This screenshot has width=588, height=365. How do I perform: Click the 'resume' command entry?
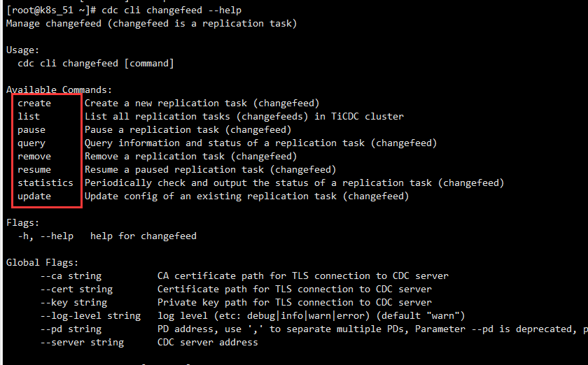coord(34,169)
